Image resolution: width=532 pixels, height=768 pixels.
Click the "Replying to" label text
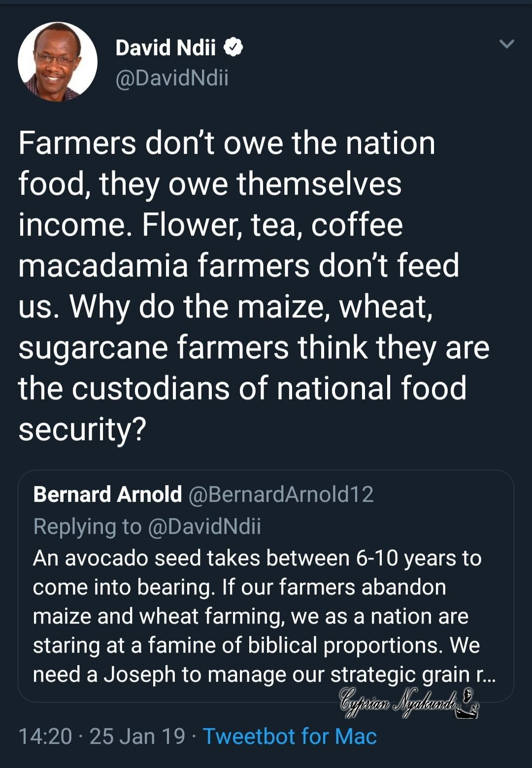tap(87, 526)
